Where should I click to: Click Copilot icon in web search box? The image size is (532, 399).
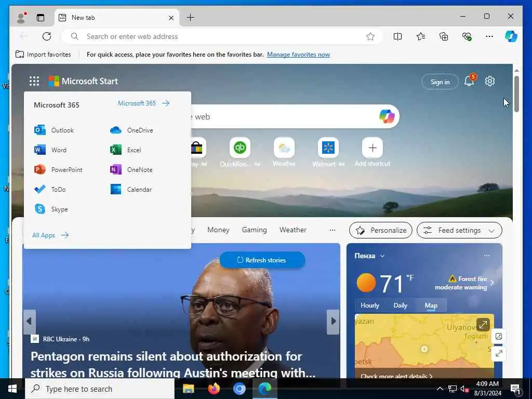pyautogui.click(x=387, y=116)
